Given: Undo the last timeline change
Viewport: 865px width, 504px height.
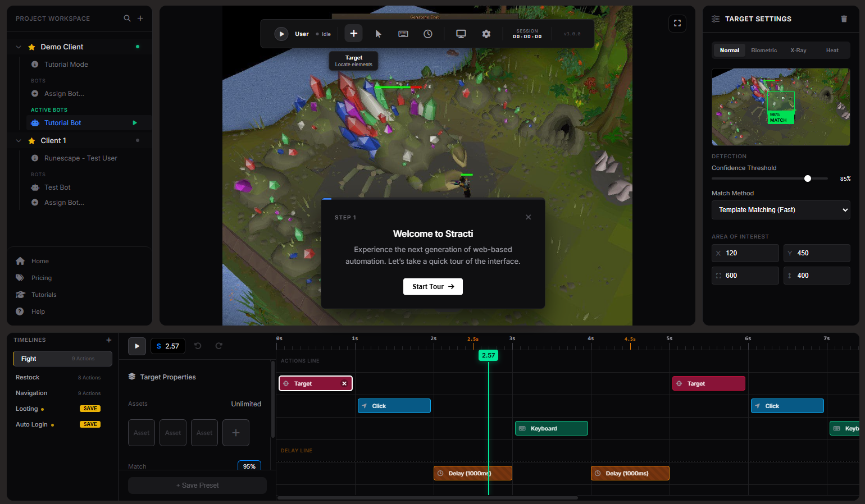Looking at the screenshot, I should point(198,346).
